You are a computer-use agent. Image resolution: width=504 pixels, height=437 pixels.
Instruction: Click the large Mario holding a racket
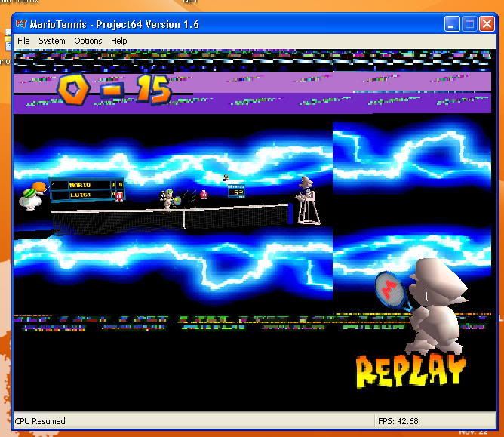coord(435,307)
